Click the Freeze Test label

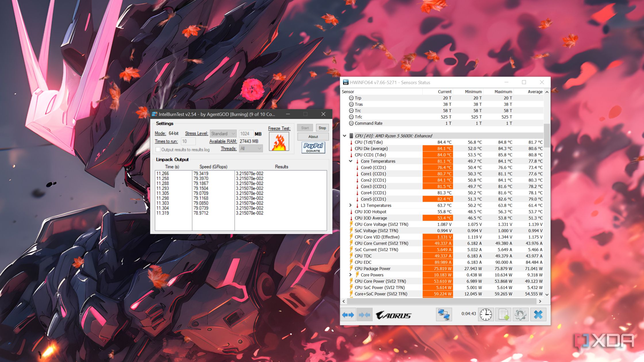[279, 128]
